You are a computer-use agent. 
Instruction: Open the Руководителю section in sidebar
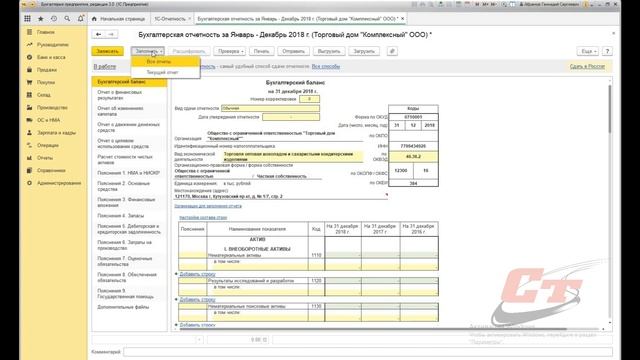click(x=52, y=44)
